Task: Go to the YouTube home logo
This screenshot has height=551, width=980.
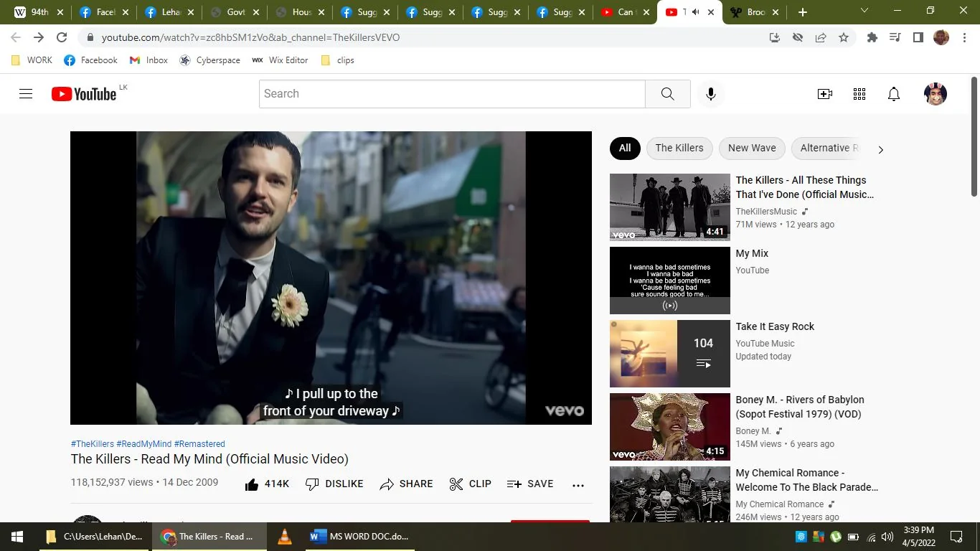Action: tap(84, 94)
